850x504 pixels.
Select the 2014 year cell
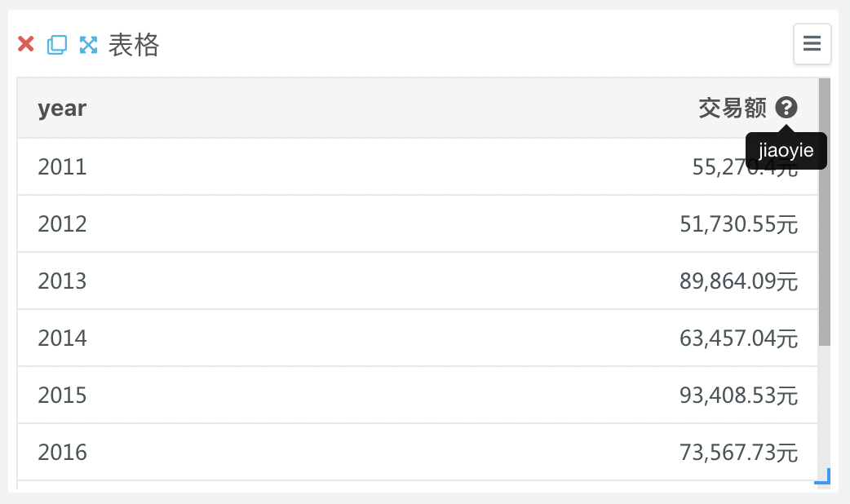pos(62,338)
